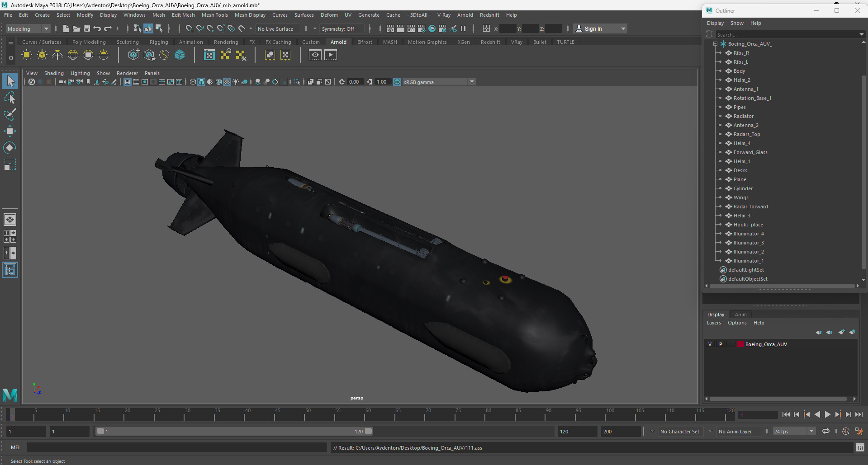The width and height of the screenshot is (868, 465).
Task: Open the TX Manager shelf icon
Action: (209, 55)
